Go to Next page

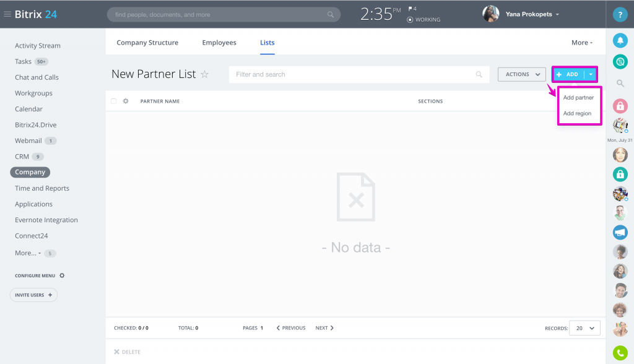[324, 328]
